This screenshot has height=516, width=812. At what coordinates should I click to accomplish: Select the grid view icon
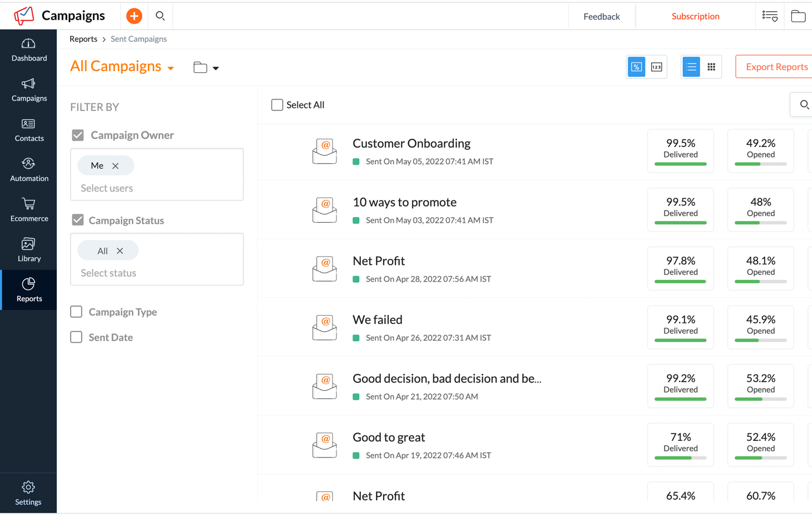(711, 67)
